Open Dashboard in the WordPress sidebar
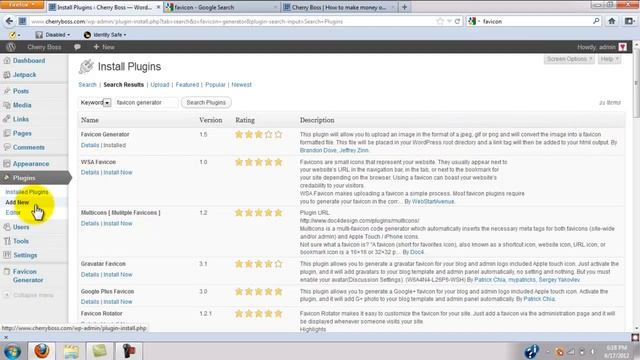Viewport: 640px width, 360px height. tap(29, 60)
